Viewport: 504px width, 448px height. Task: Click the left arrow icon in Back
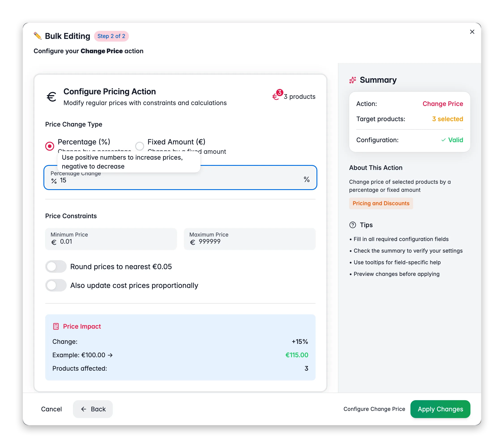[83, 409]
